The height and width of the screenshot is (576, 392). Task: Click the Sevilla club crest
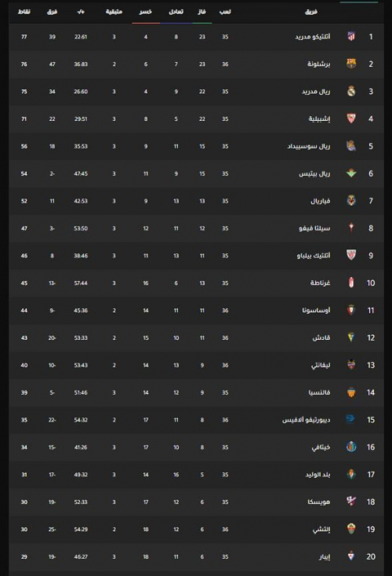coord(351,118)
